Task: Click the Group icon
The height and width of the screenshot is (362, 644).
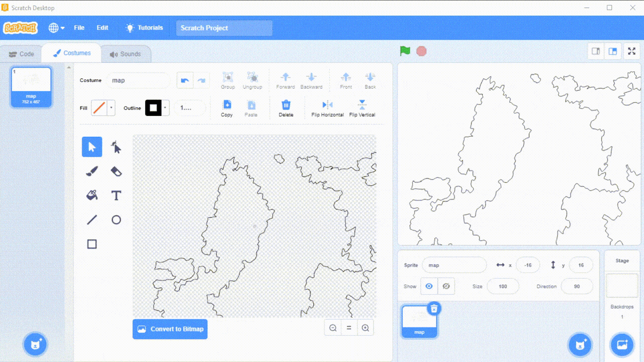Action: (228, 80)
